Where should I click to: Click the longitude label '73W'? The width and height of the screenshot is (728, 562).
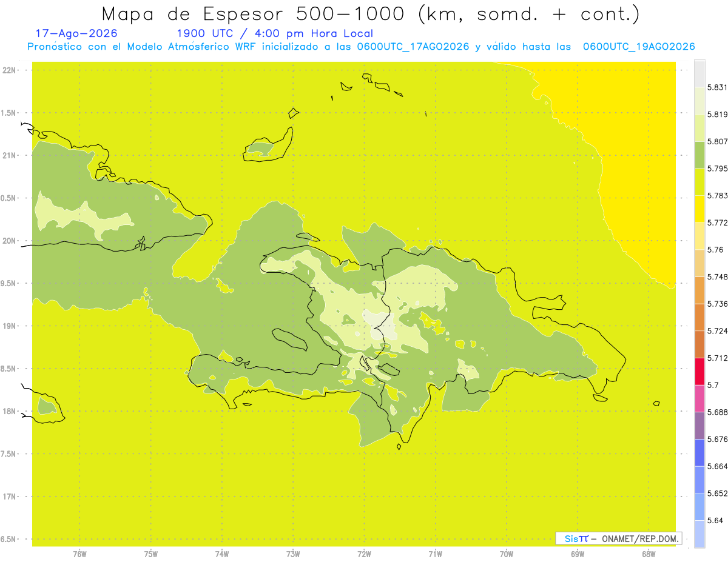(293, 554)
